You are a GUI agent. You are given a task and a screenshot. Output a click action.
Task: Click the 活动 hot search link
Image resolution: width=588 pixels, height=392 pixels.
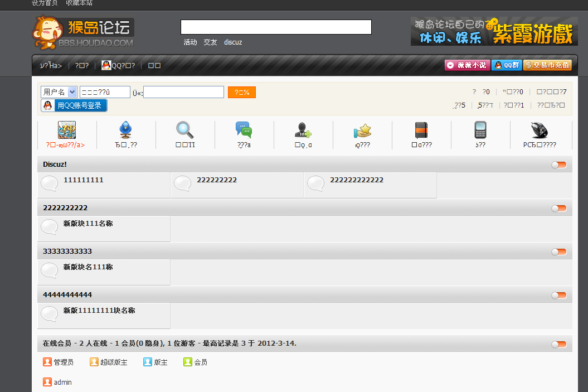[191, 42]
